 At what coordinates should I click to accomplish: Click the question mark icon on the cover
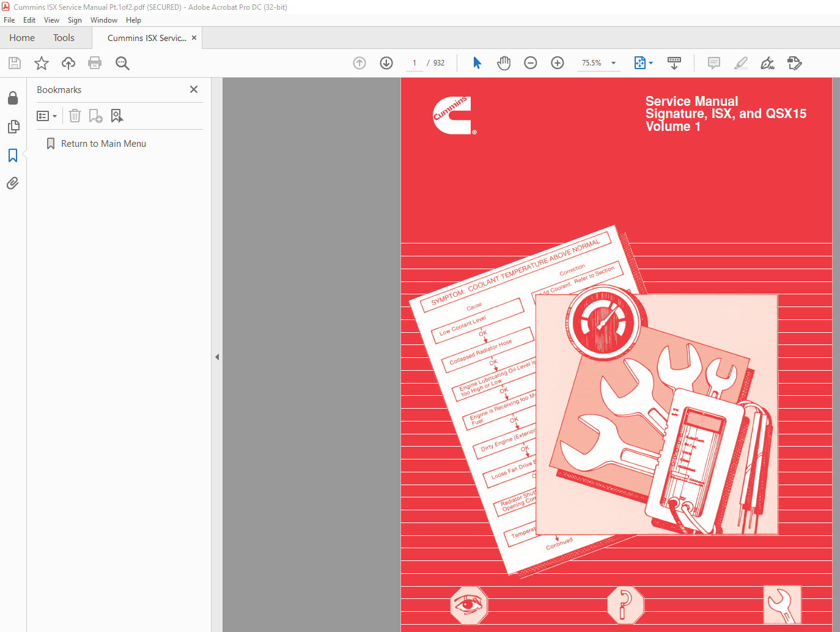point(625,605)
